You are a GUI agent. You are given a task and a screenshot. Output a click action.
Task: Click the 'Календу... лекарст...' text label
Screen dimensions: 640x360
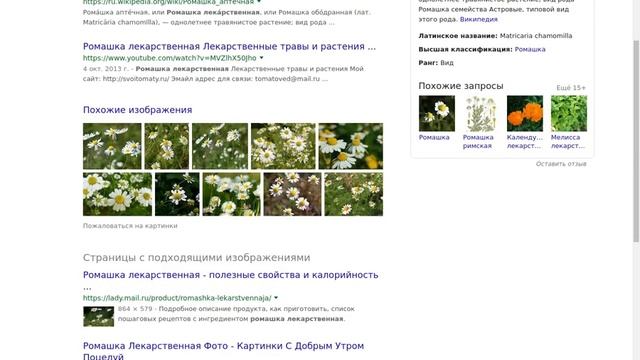(525, 142)
